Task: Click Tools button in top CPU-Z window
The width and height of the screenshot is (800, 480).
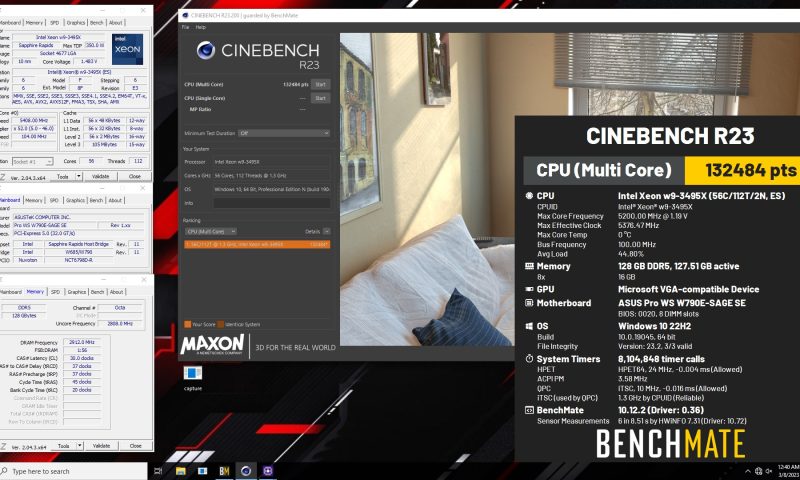Action: tap(63, 176)
